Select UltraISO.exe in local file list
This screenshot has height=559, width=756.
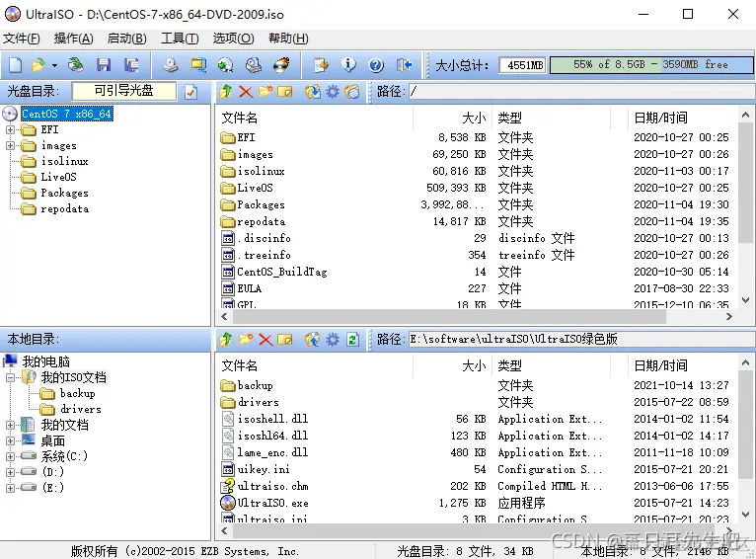click(273, 503)
